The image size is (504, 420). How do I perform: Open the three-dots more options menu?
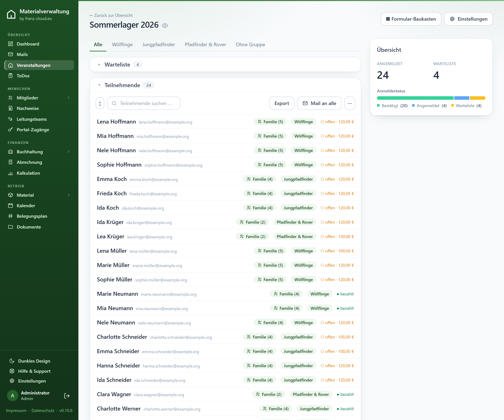pyautogui.click(x=350, y=103)
